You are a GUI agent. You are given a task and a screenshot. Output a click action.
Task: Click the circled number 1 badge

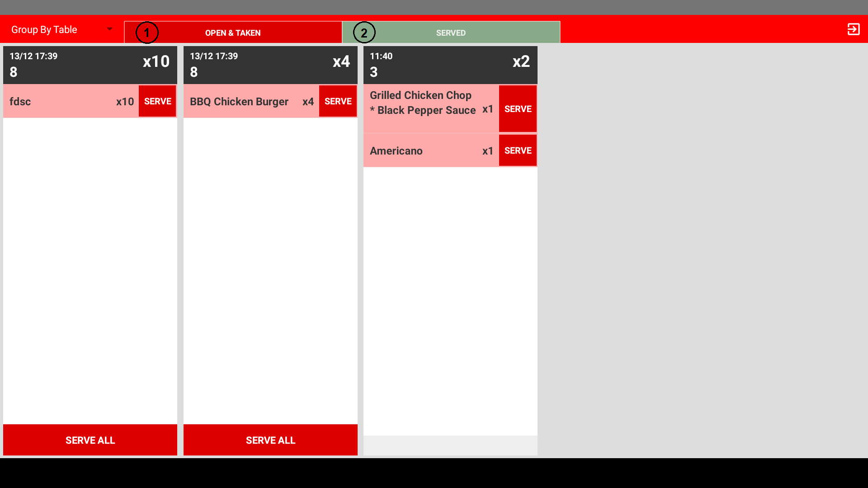click(147, 33)
